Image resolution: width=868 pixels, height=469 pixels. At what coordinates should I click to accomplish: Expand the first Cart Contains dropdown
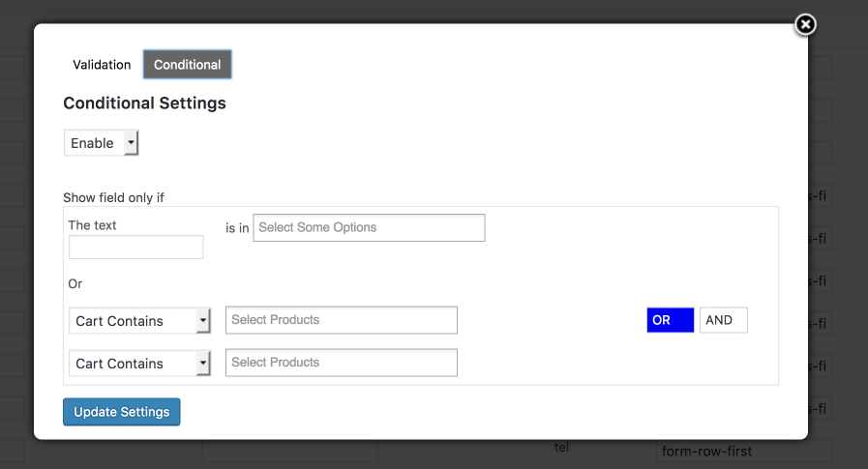tap(139, 321)
